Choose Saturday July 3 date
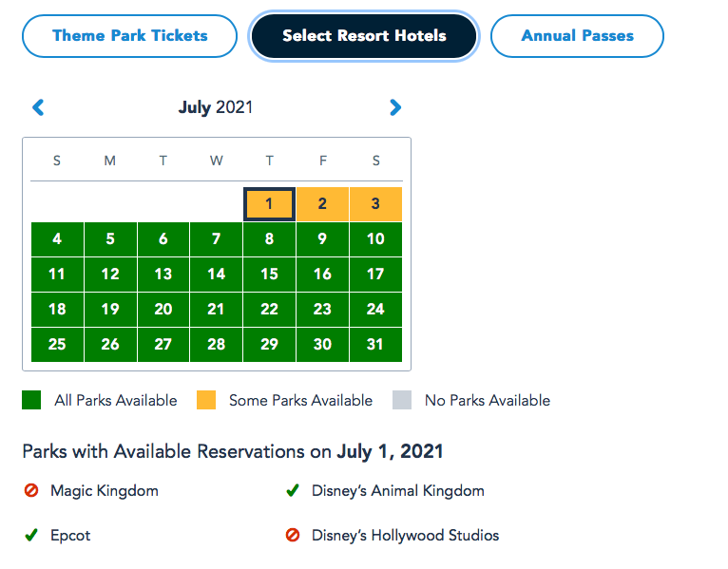The height and width of the screenshot is (569, 728). click(375, 204)
